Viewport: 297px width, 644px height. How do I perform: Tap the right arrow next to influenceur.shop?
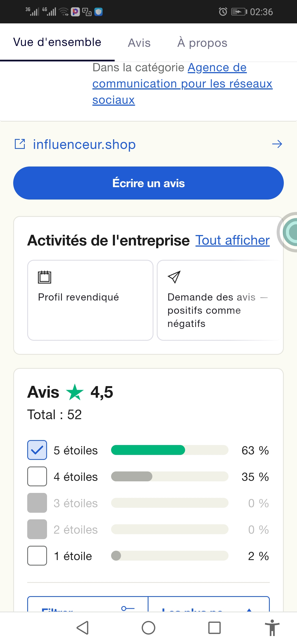[277, 144]
